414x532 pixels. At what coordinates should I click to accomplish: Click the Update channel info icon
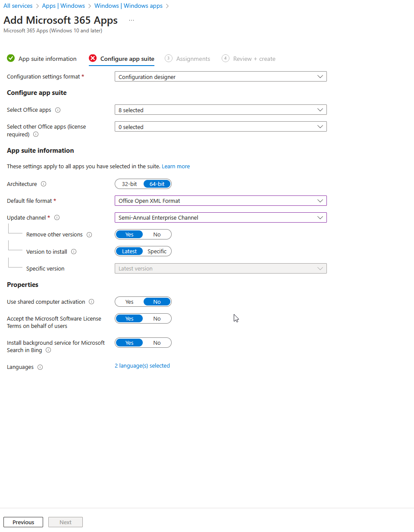click(x=57, y=217)
